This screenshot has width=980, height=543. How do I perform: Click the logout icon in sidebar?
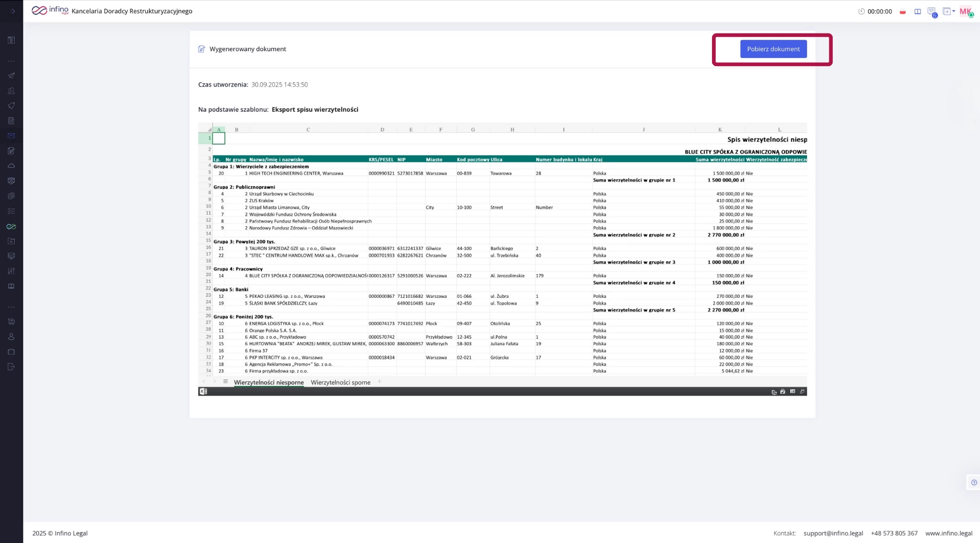click(x=11, y=367)
